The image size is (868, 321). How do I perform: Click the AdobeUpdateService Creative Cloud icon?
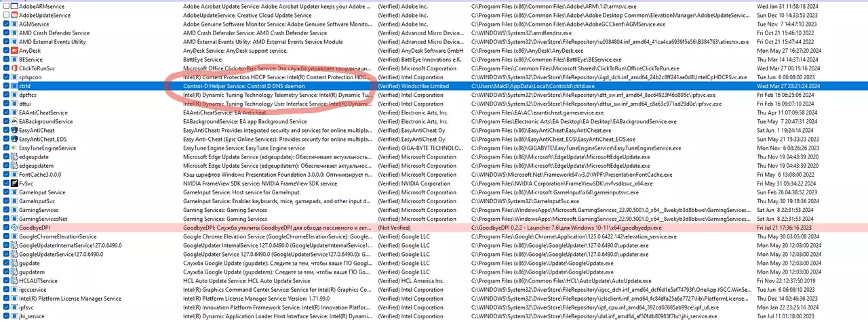click(14, 15)
